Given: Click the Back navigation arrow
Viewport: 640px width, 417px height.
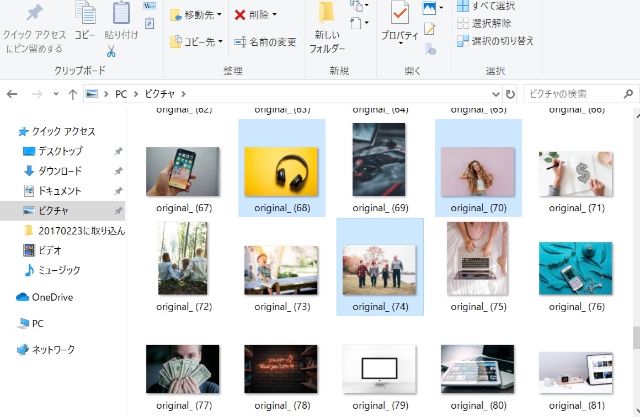Looking at the screenshot, I should coord(12,94).
